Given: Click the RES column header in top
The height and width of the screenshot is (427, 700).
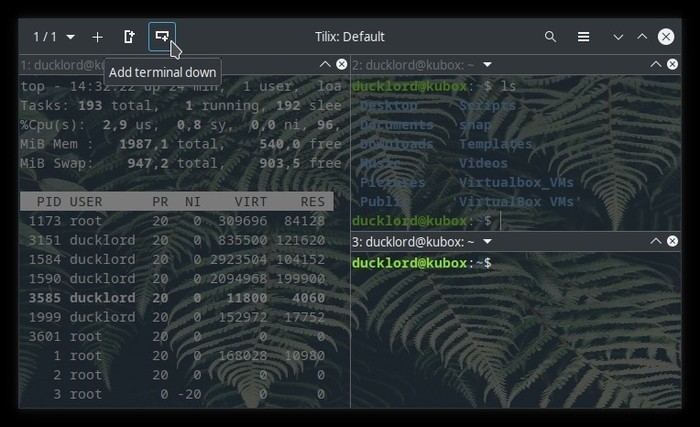Looking at the screenshot, I should (x=312, y=202).
